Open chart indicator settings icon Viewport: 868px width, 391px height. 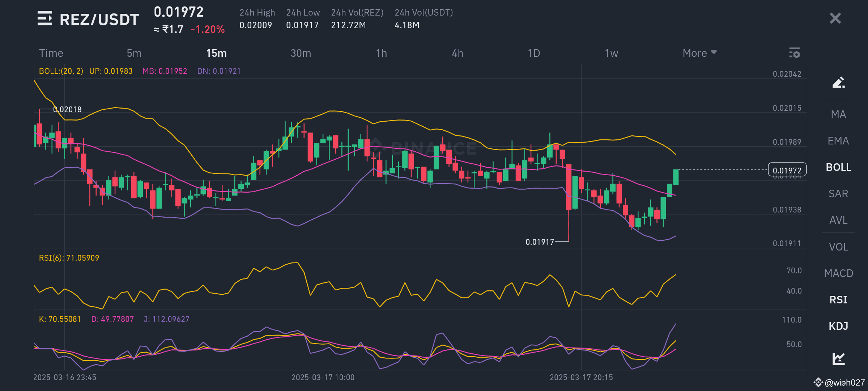pyautogui.click(x=794, y=53)
